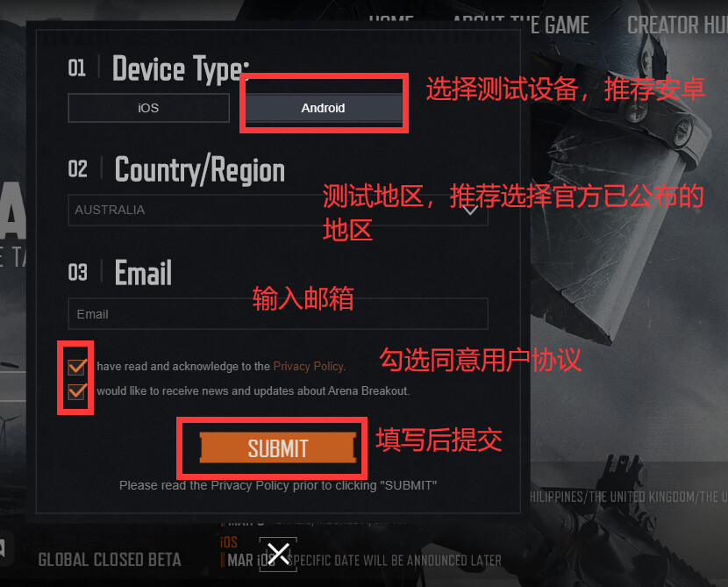Open the Creator Hub menu item
Screen dimensions: 728x587
pyautogui.click(x=677, y=25)
